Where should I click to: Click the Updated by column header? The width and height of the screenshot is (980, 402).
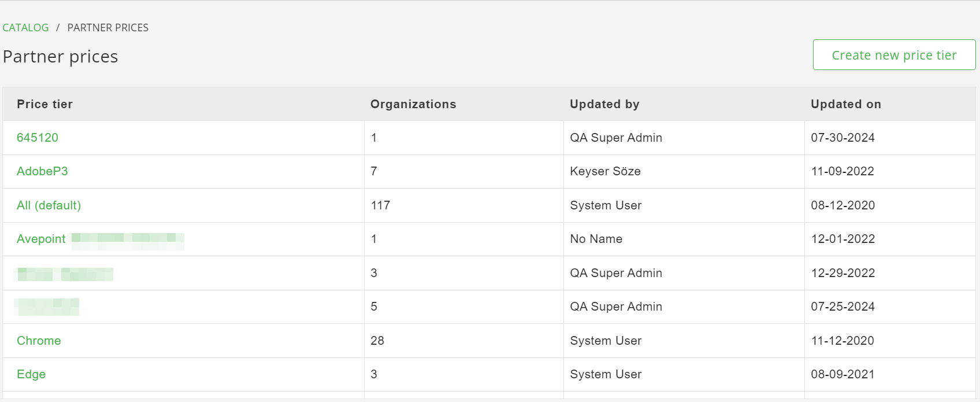(604, 104)
